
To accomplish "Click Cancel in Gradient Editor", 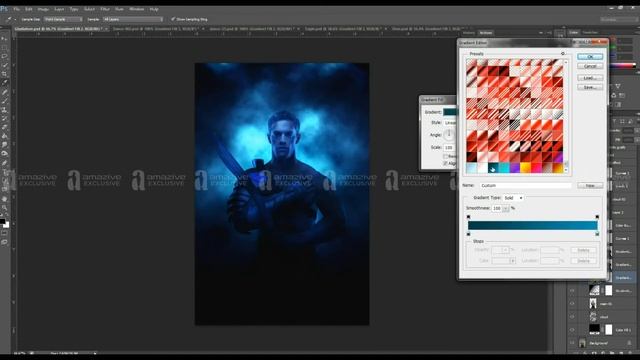I will (590, 66).
